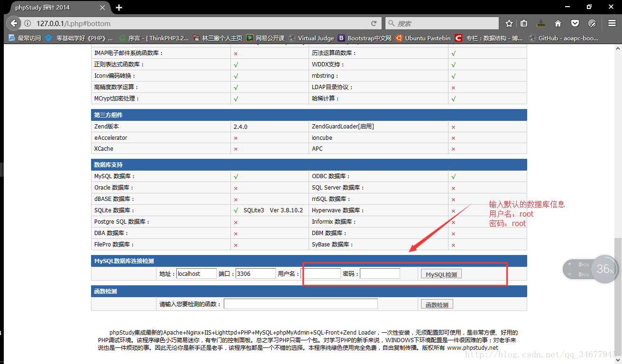
Task: Click the site info icon in address bar
Action: [28, 23]
